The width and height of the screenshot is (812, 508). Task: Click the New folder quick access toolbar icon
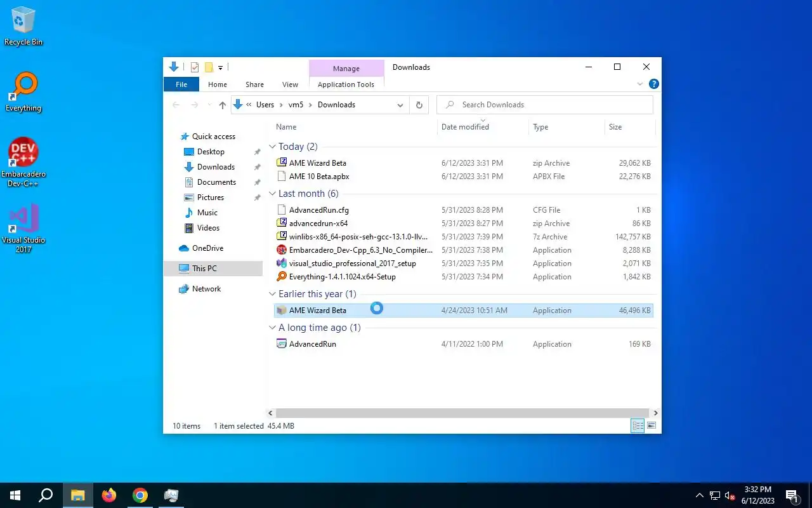pyautogui.click(x=208, y=67)
